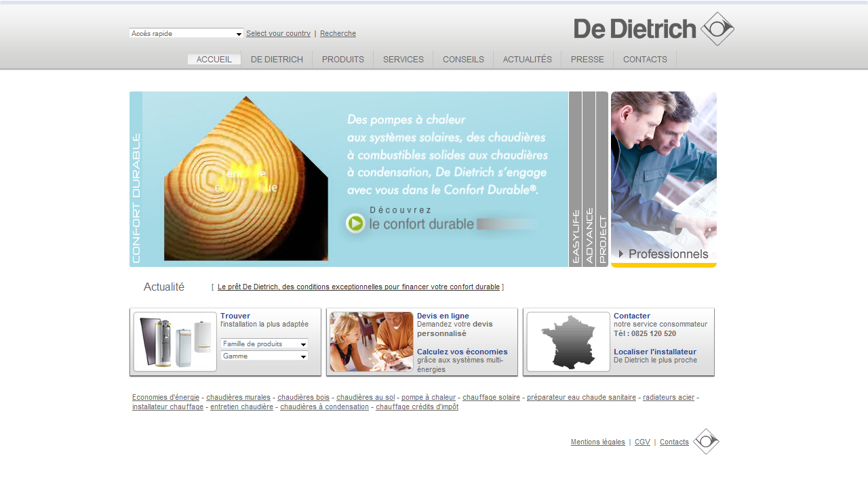Click the Contacts footer link
The image size is (868, 498).
[674, 442]
